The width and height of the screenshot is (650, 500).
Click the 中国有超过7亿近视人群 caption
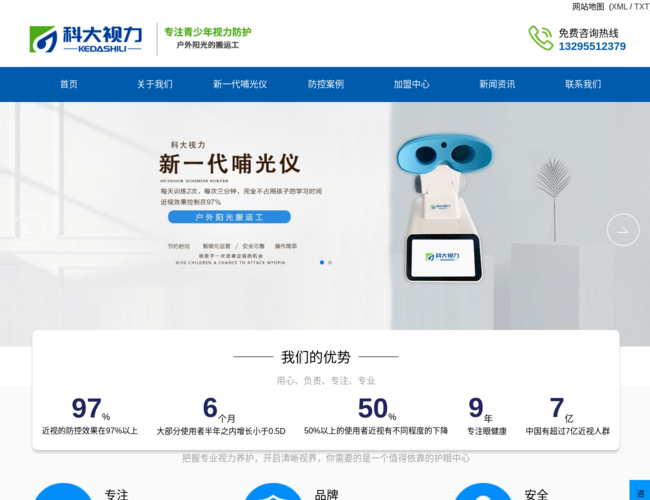568,431
